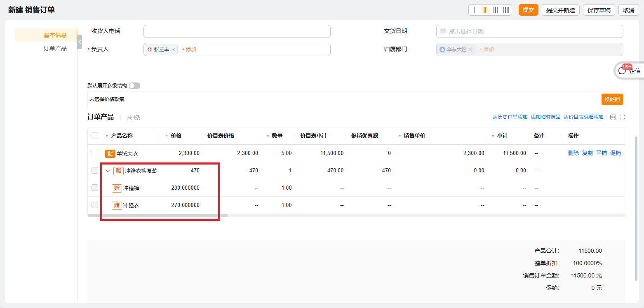Remove 华东大区 tag from 归属部门

(470, 49)
